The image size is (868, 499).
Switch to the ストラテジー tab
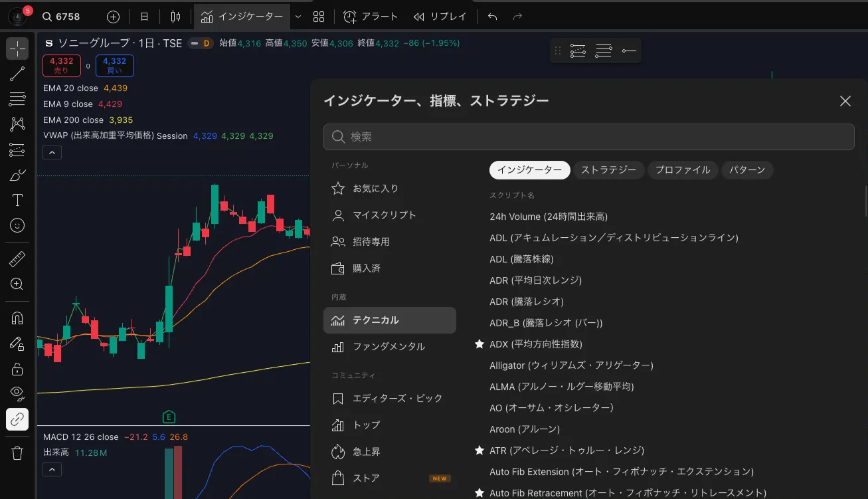608,170
